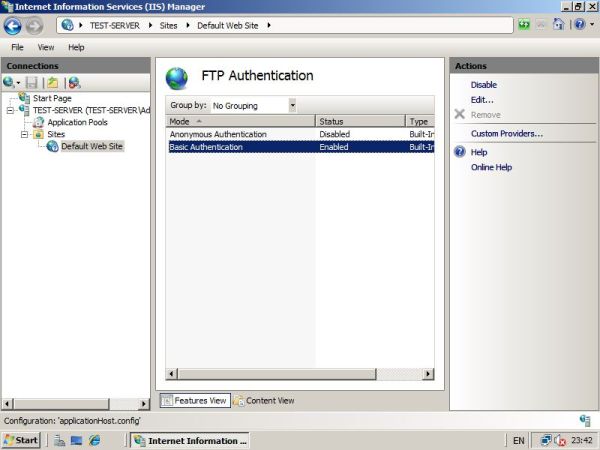Open the Help menu
Viewport: 600px width, 450px height.
tap(76, 47)
